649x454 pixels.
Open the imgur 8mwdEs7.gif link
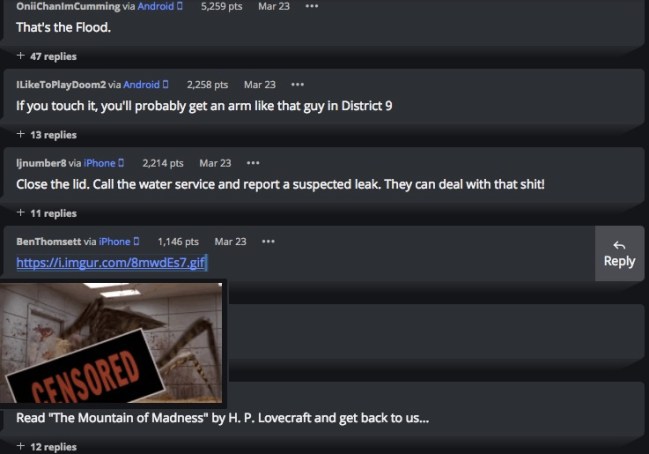[111, 262]
